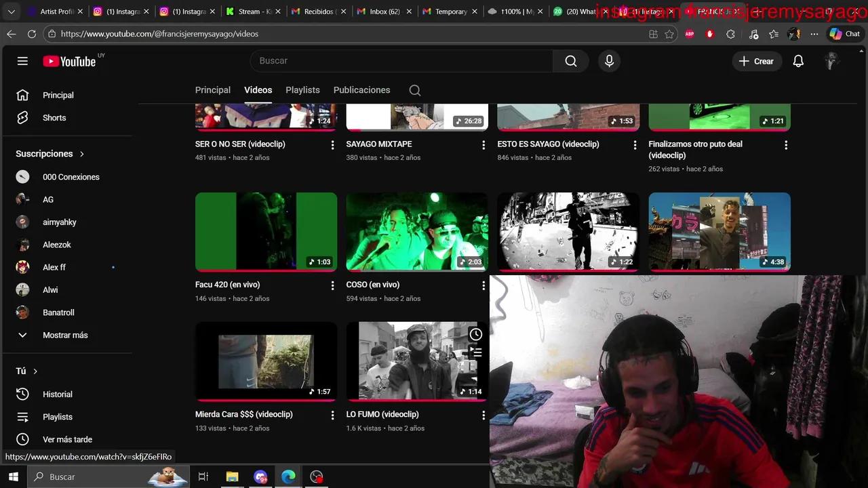Switch to Stream - Kick browser tab

tap(252, 12)
